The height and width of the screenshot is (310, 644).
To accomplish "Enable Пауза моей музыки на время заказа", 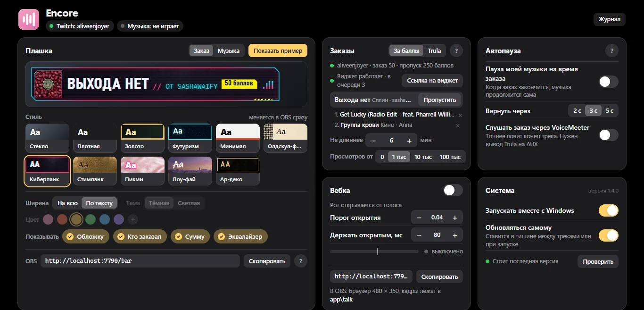I will pyautogui.click(x=609, y=82).
